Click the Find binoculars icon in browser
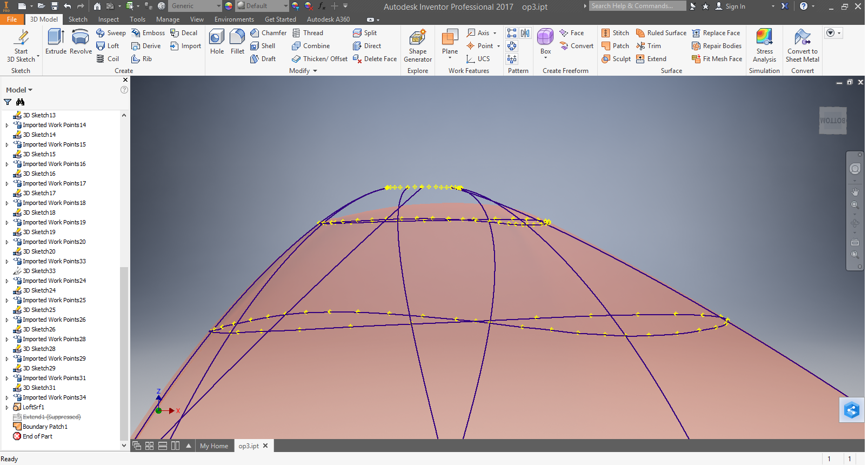The image size is (868, 465). click(21, 102)
